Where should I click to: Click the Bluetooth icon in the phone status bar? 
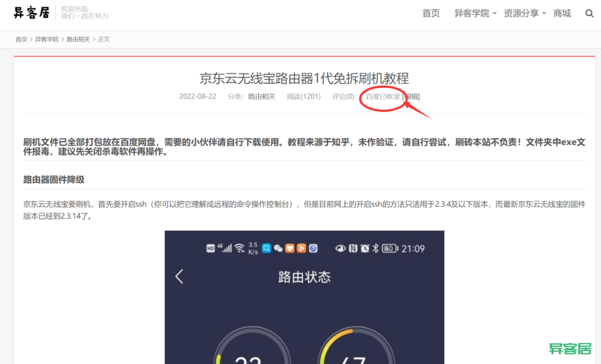376,249
